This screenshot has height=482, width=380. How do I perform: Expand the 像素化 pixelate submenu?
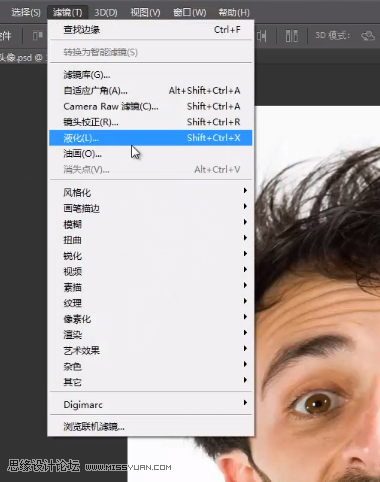coord(151,319)
